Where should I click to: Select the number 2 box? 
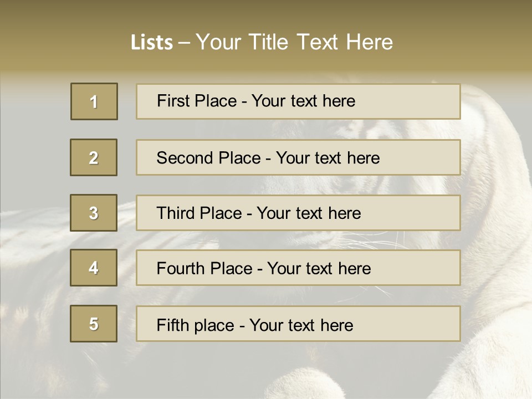(x=94, y=157)
